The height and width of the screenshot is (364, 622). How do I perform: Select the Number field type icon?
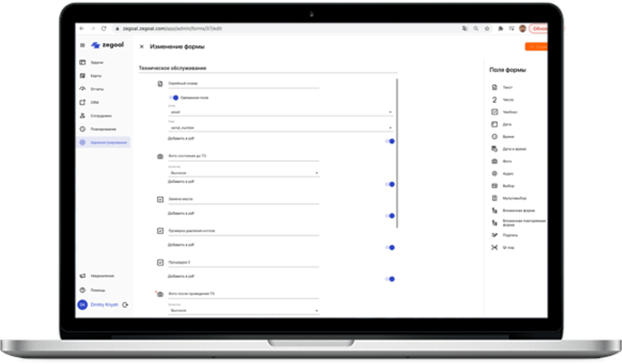(x=494, y=100)
